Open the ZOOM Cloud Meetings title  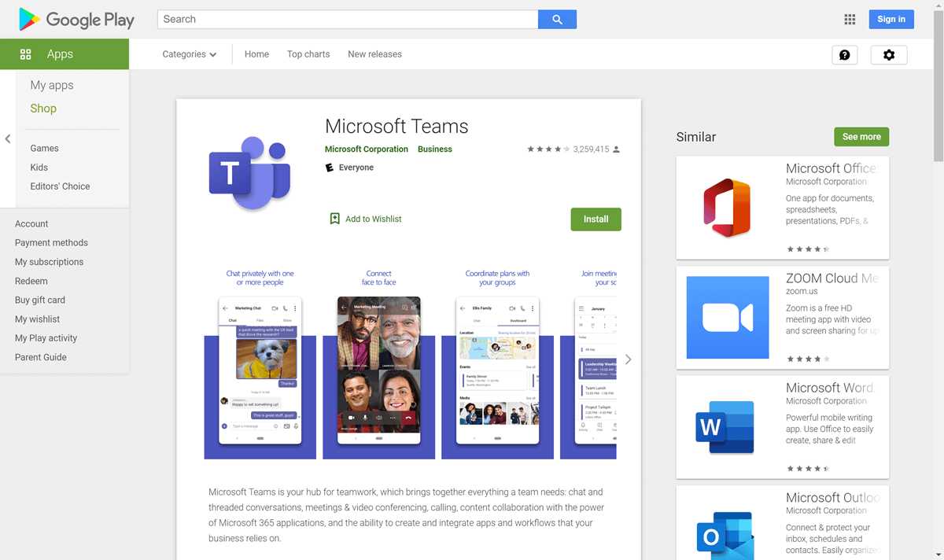click(832, 278)
